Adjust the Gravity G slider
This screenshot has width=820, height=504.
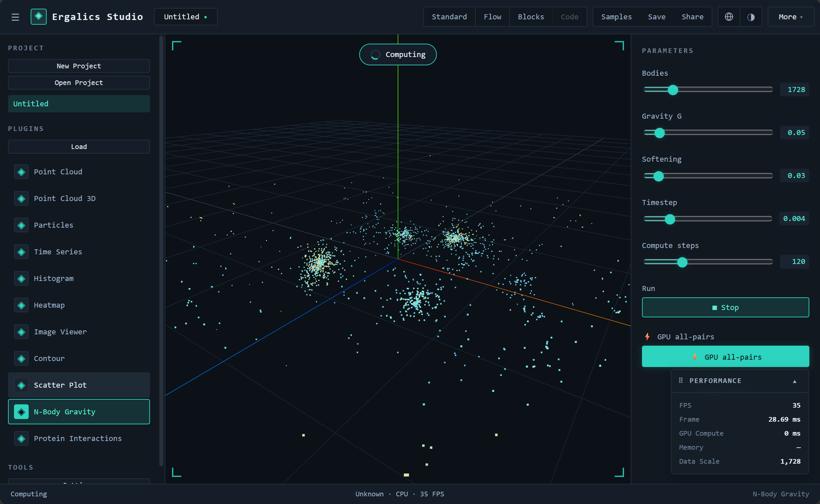click(x=708, y=133)
